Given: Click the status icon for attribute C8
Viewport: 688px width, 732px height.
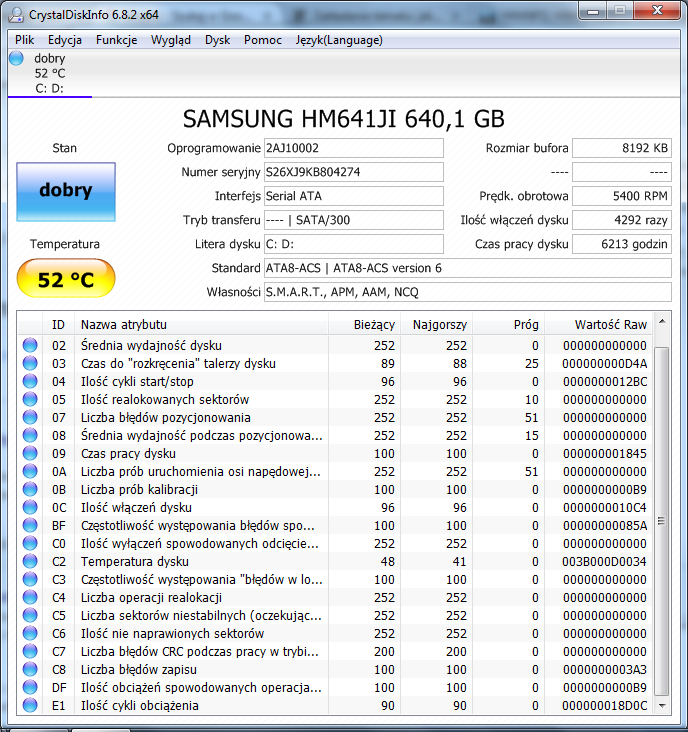Looking at the screenshot, I should (30, 669).
